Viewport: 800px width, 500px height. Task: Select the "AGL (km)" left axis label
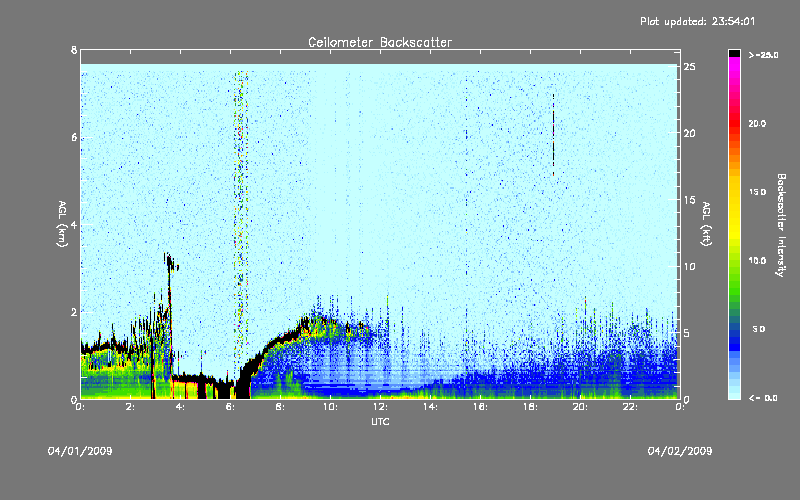62,224
